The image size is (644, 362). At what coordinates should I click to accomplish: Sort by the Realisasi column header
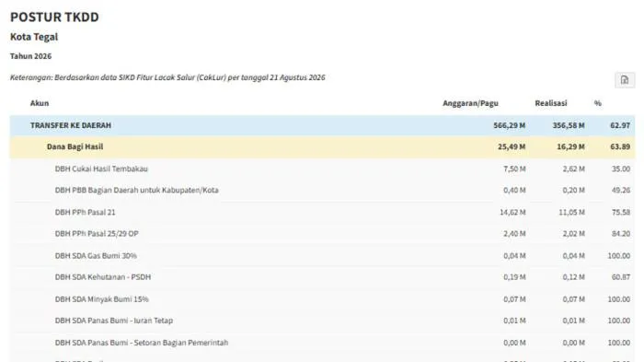[551, 103]
